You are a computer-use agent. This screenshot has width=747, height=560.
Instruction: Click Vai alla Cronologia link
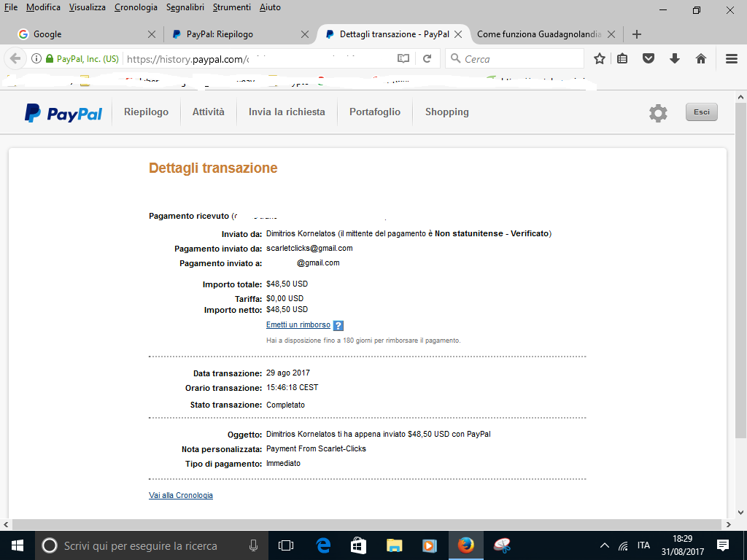pos(181,495)
